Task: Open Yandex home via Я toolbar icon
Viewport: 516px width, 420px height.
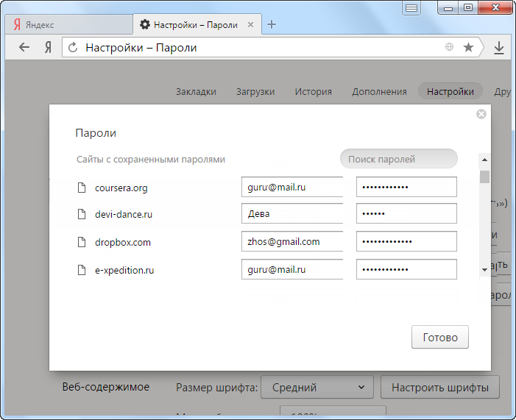Action: pyautogui.click(x=48, y=48)
